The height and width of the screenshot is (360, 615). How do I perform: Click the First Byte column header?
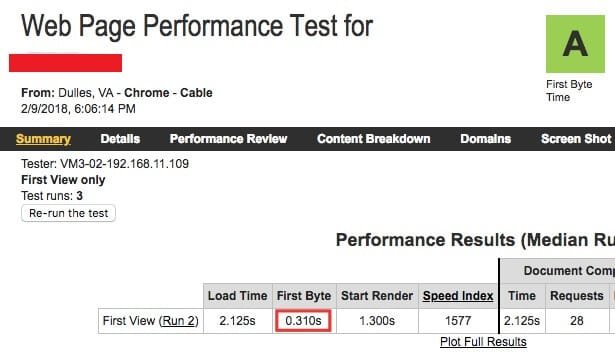pyautogui.click(x=304, y=296)
